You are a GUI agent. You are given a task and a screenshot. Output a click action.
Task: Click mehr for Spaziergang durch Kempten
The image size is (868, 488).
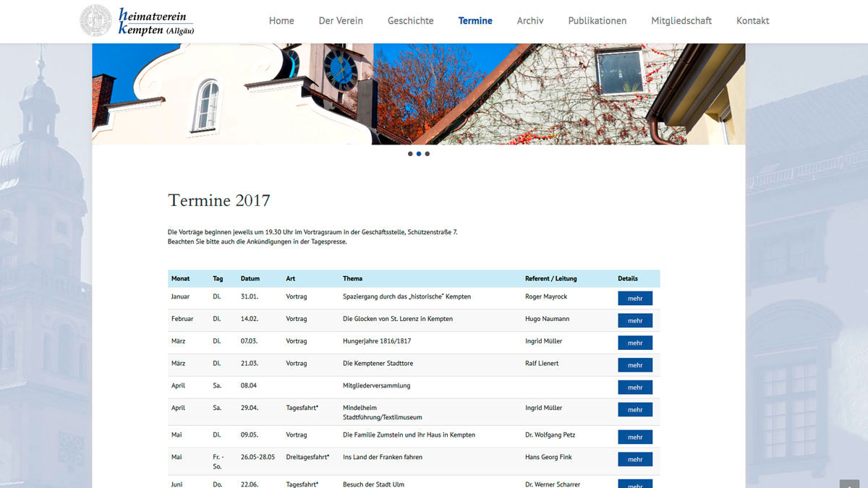[x=635, y=299]
